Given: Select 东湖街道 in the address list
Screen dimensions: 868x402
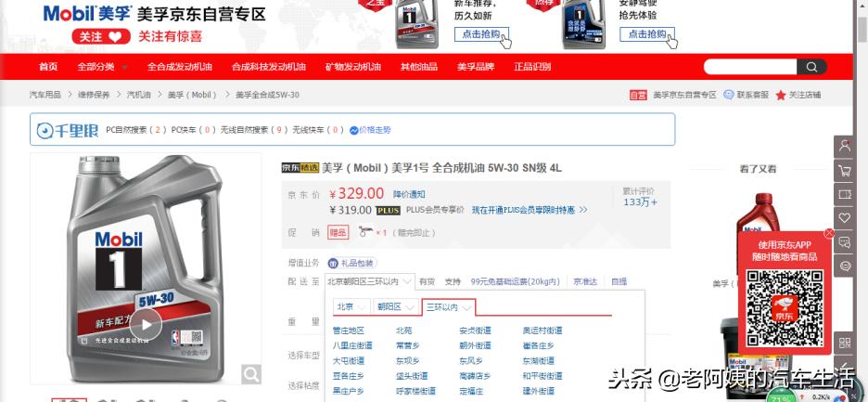Looking at the screenshot, I should click(539, 360).
